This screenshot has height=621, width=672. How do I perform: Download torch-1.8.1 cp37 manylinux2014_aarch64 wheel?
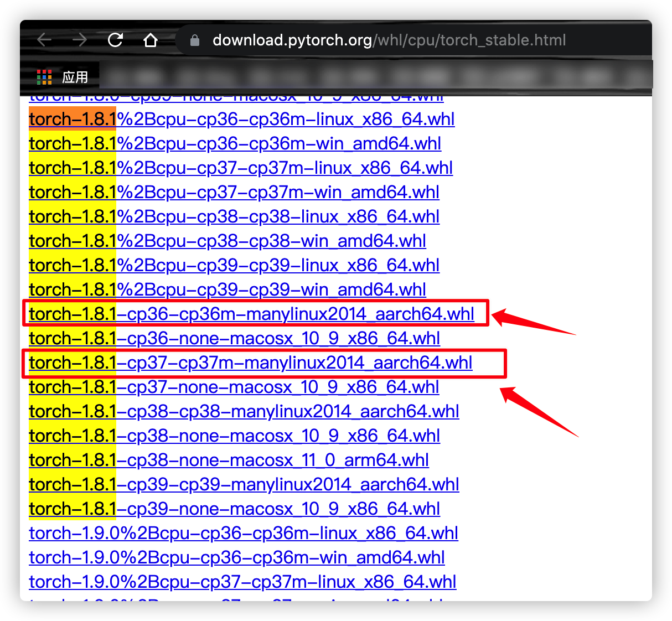click(251, 363)
